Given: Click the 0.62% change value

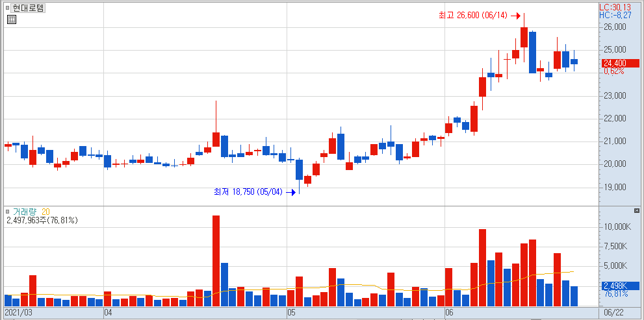Looking at the screenshot, I should pyautogui.click(x=613, y=71).
